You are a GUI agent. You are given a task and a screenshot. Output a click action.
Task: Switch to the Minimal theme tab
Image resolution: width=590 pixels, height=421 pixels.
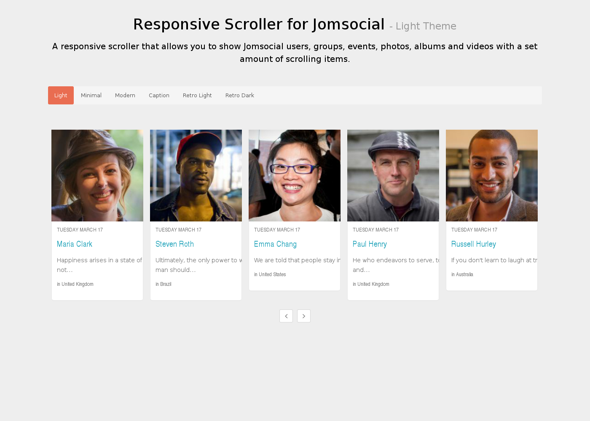pyautogui.click(x=91, y=95)
